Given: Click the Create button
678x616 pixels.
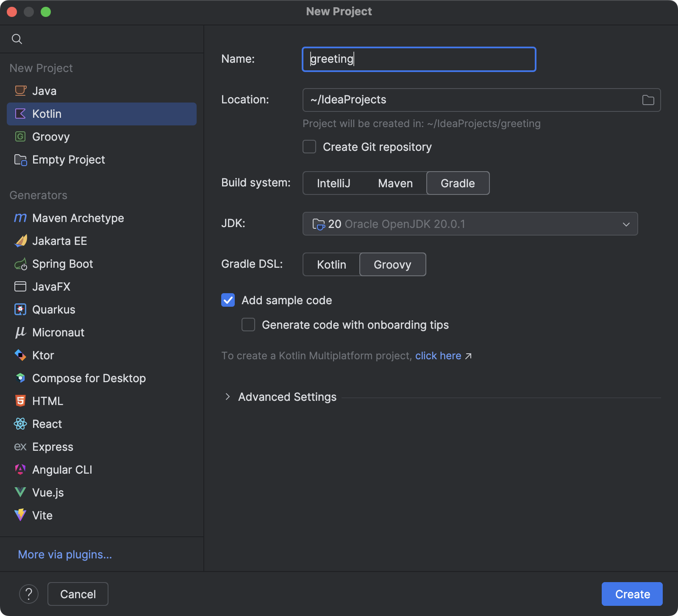Looking at the screenshot, I should pos(632,594).
